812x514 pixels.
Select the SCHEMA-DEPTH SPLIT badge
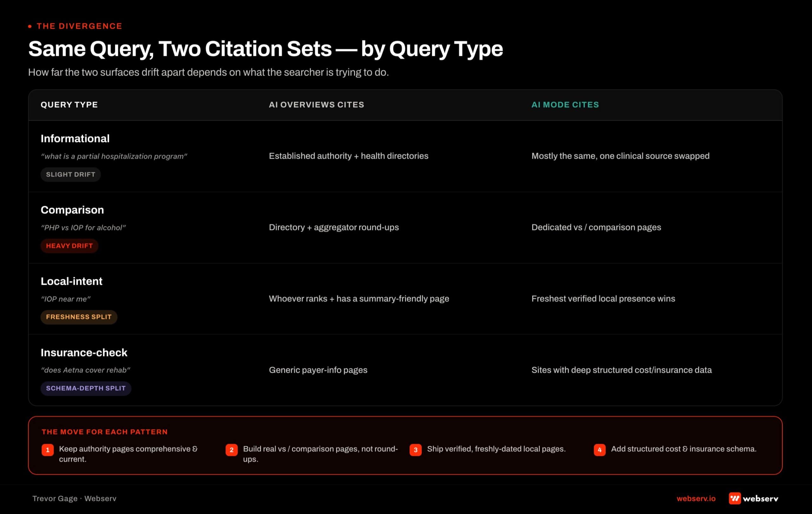86,388
